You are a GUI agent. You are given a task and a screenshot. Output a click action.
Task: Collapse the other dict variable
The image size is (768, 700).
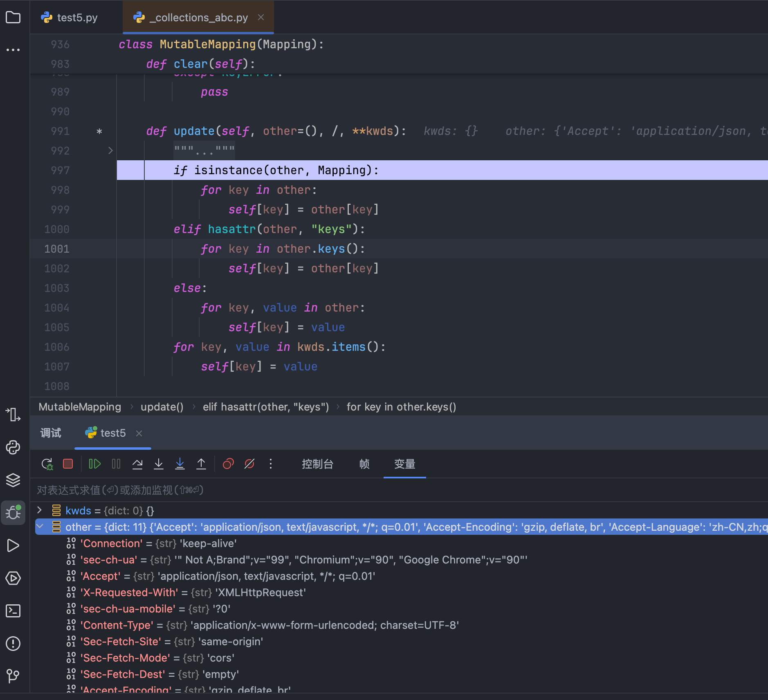coord(40,527)
